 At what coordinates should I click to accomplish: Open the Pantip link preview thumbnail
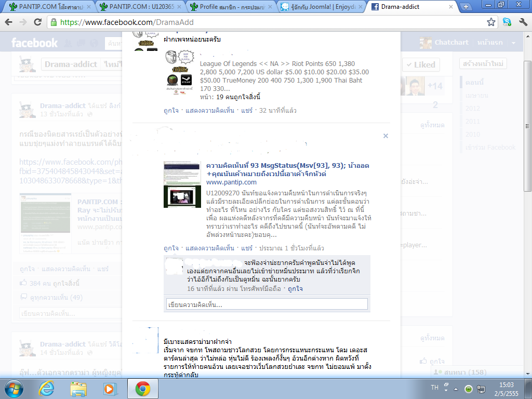[x=182, y=184]
